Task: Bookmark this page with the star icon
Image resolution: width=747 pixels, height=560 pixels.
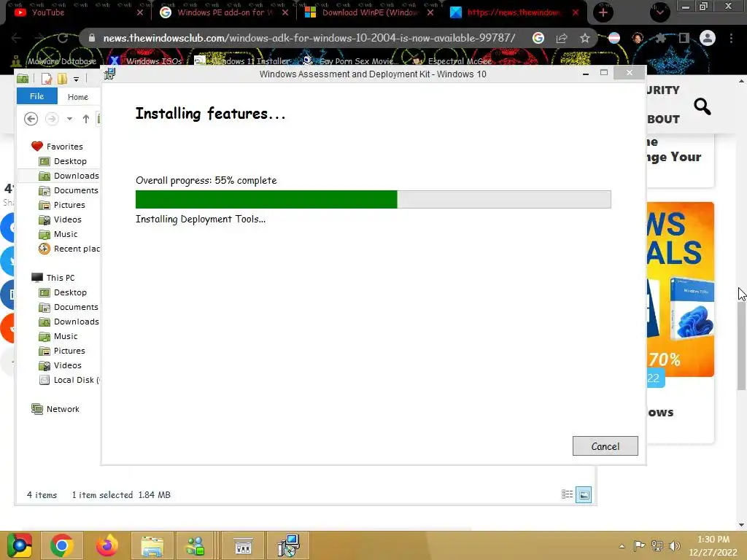Action: (585, 38)
